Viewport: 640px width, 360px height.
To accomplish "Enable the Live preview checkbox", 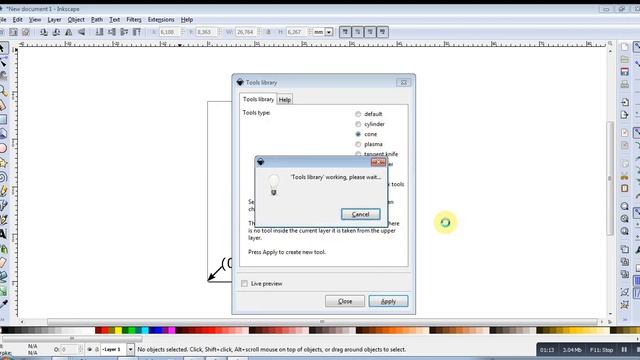I will pos(244,284).
